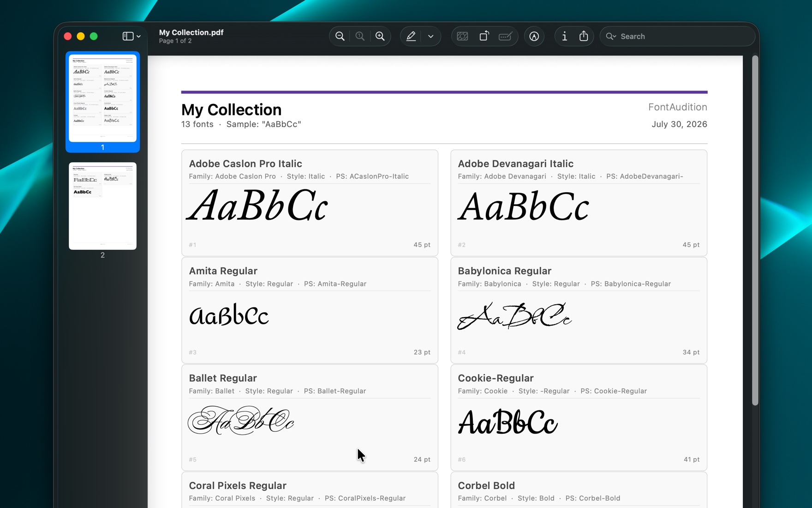812x508 pixels.
Task: Click "PS: CoralPixels-Regular" text
Action: [x=365, y=498]
